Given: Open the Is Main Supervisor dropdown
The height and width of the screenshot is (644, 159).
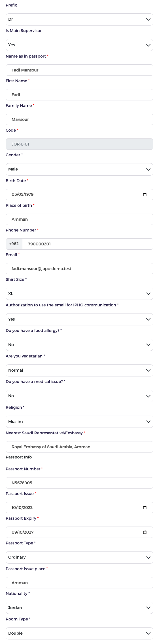Looking at the screenshot, I should (79, 45).
